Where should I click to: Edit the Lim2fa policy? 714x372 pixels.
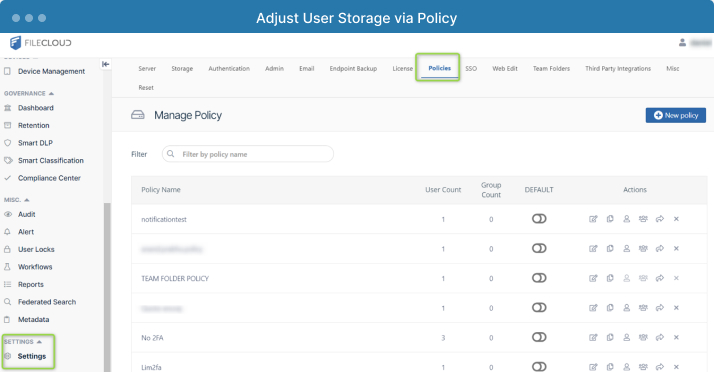click(593, 367)
